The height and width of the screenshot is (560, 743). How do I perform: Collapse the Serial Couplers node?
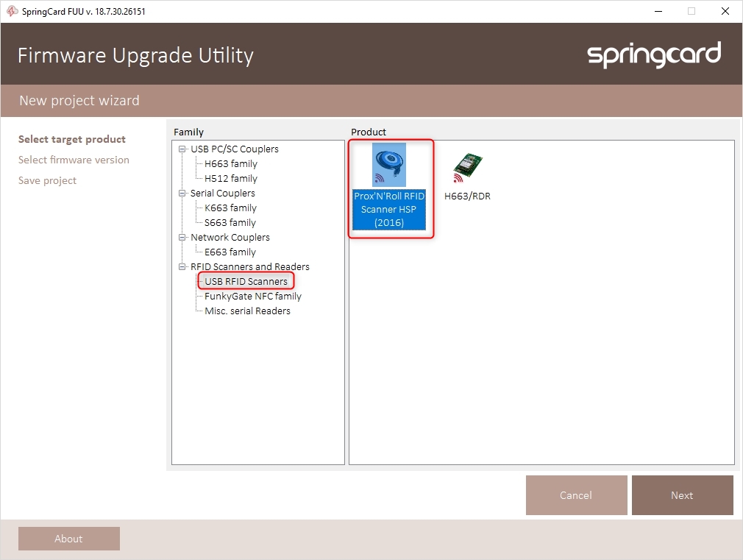pos(182,193)
